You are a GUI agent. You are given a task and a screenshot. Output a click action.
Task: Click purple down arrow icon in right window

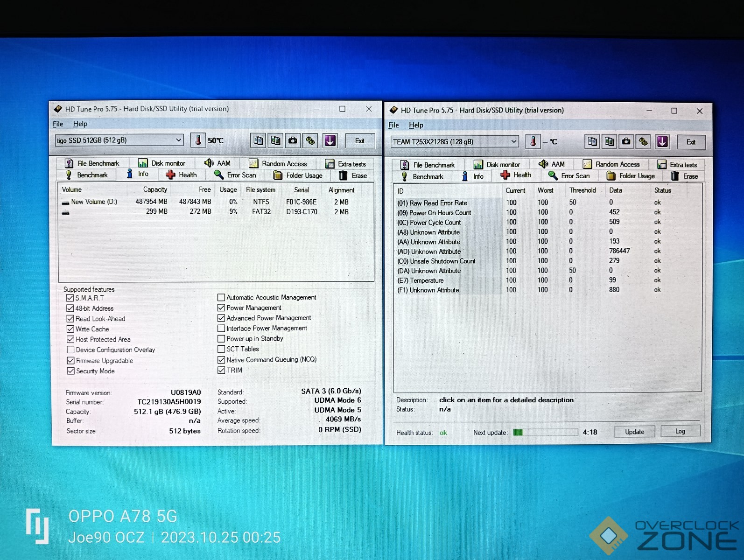[x=662, y=141]
